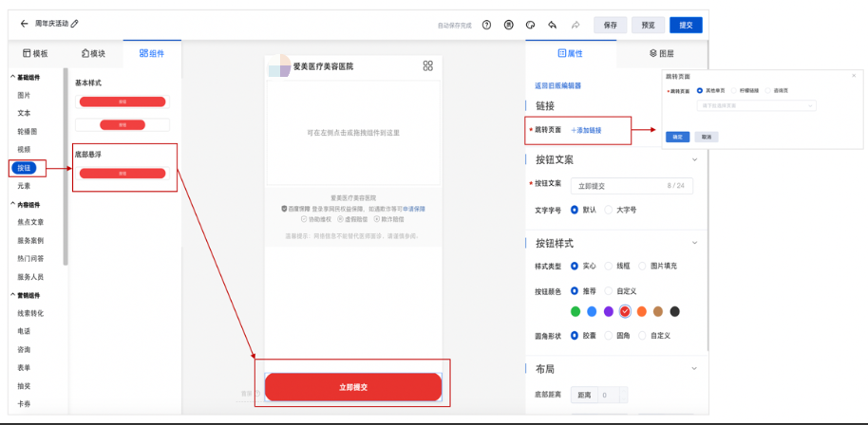This screenshot has width=868, height=425.
Task: Choose the 底部悬浮 red button style
Action: 123,174
